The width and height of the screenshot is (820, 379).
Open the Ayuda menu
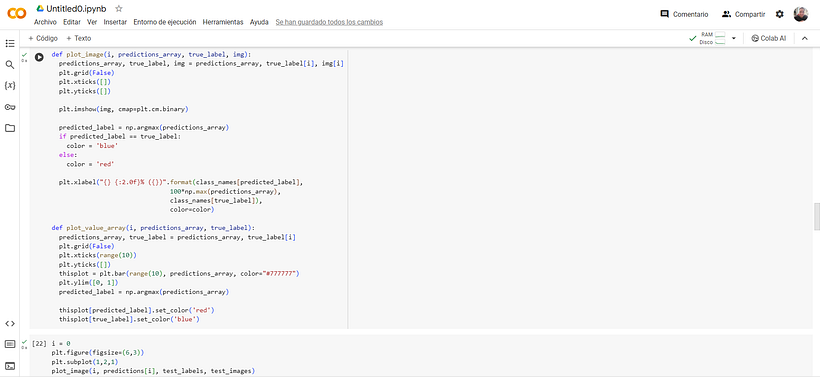coord(259,22)
